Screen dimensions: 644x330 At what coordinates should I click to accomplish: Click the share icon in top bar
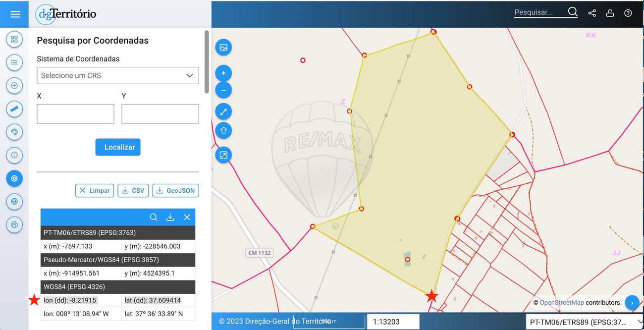592,13
